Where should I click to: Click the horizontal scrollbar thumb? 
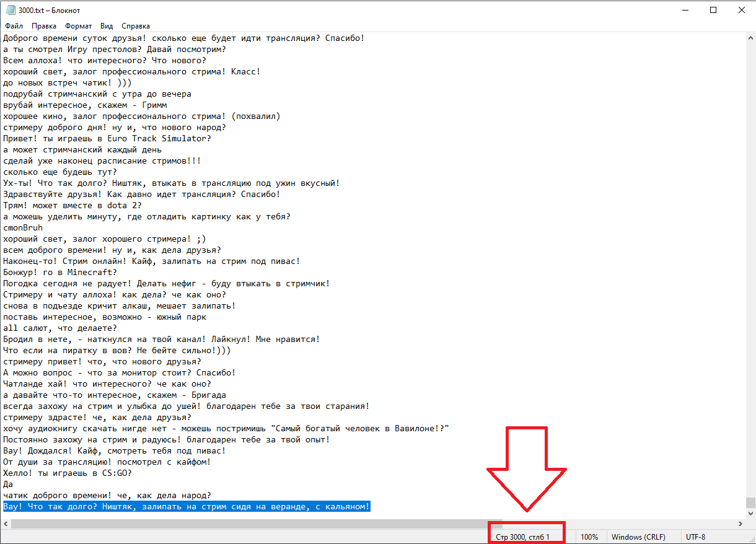tap(257, 524)
